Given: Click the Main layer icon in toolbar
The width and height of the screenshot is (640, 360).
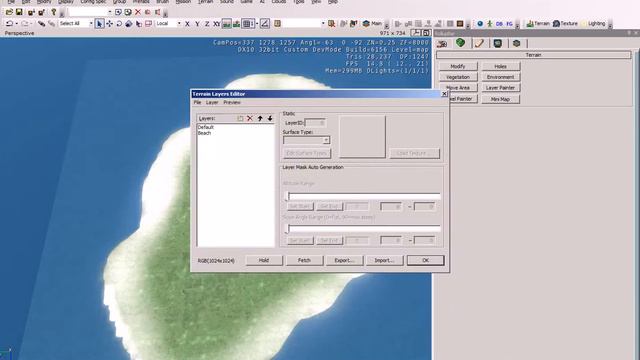Looking at the screenshot, I should [372, 24].
